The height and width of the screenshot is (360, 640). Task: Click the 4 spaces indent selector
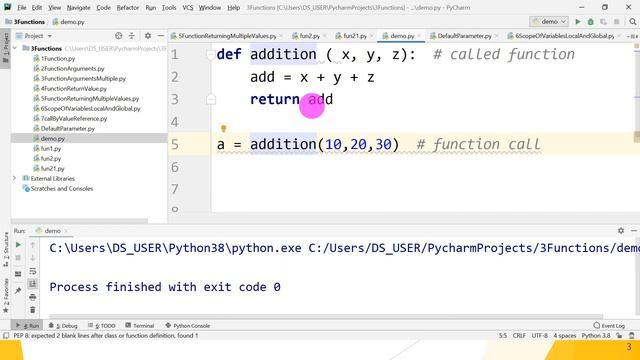[564, 336]
